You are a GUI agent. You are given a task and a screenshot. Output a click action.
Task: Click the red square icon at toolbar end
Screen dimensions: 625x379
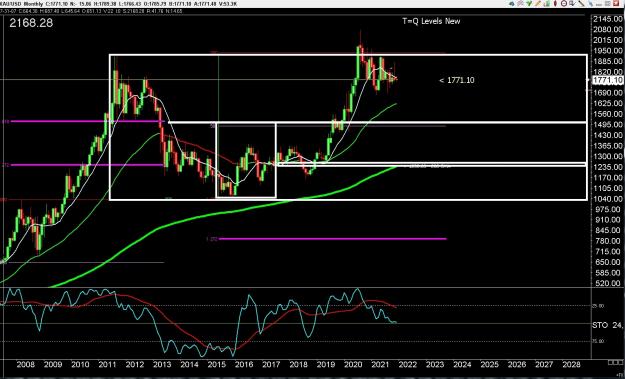click(616, 4)
